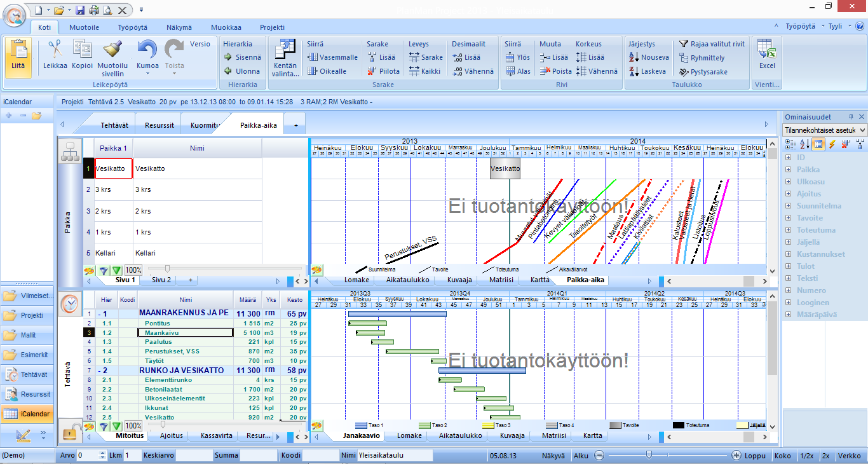Select the Sivu 2 tab

(161, 280)
